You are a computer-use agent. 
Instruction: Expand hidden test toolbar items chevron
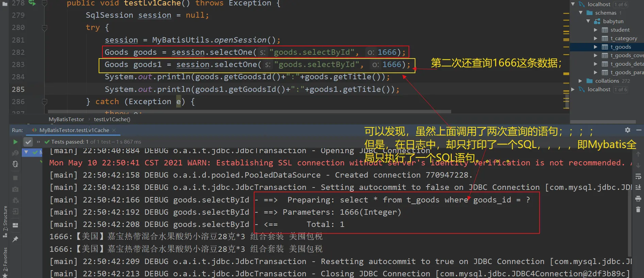pyautogui.click(x=38, y=142)
